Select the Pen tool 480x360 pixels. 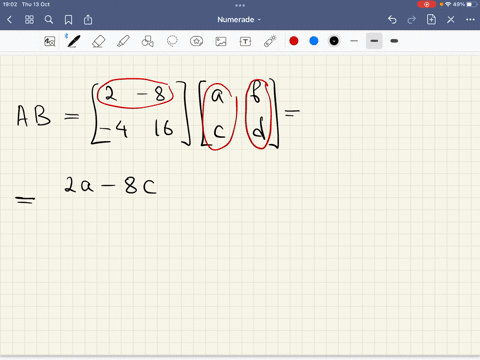click(73, 41)
